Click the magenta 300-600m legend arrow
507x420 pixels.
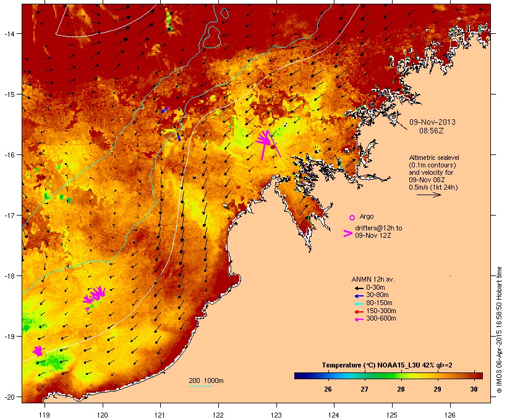point(359,319)
